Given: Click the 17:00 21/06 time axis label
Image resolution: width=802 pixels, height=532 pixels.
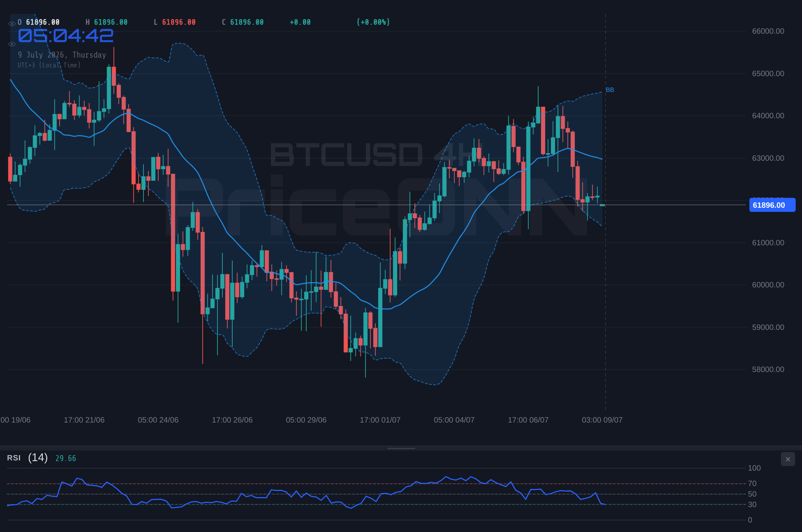Looking at the screenshot, I should tap(84, 420).
